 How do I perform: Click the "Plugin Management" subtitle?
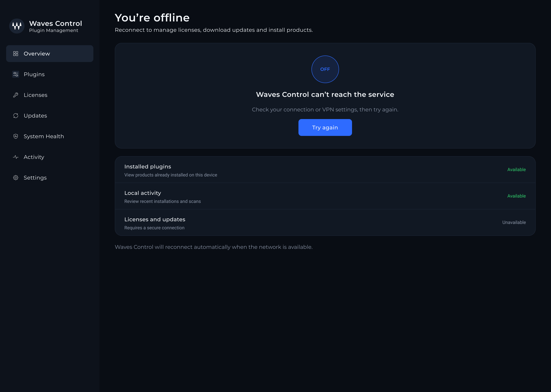pos(54,30)
